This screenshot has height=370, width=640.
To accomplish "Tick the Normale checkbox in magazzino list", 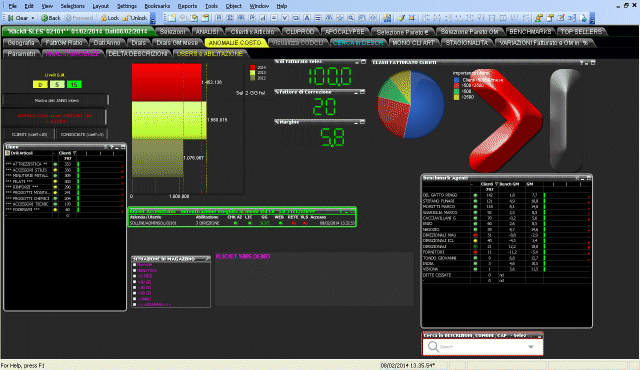I will tap(134, 265).
